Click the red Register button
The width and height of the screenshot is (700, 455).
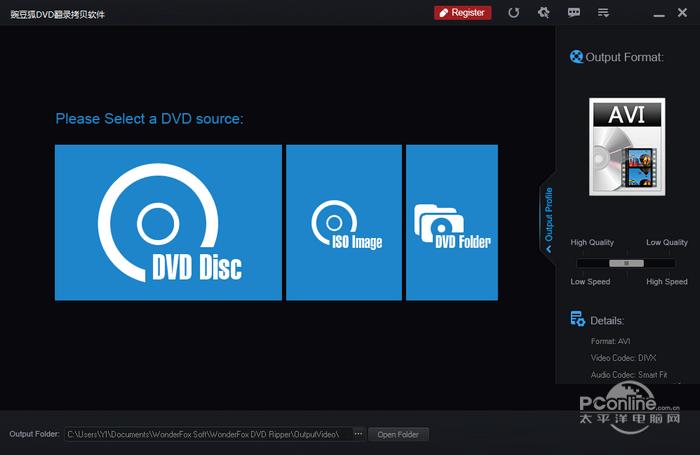pos(462,13)
